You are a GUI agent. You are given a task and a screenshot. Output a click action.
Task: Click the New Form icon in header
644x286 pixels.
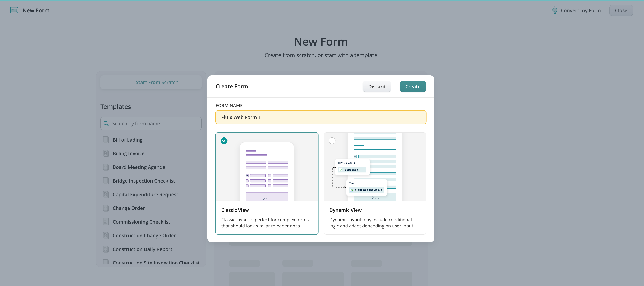click(14, 10)
